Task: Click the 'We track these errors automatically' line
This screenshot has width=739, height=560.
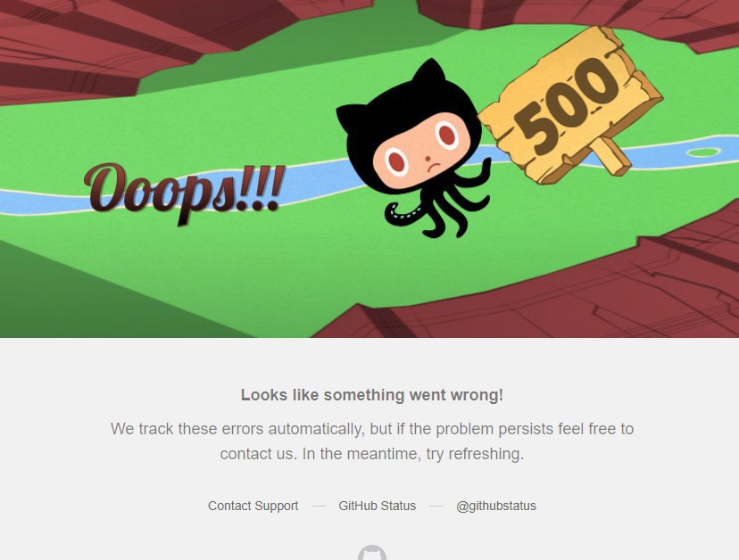Action: coord(372,429)
